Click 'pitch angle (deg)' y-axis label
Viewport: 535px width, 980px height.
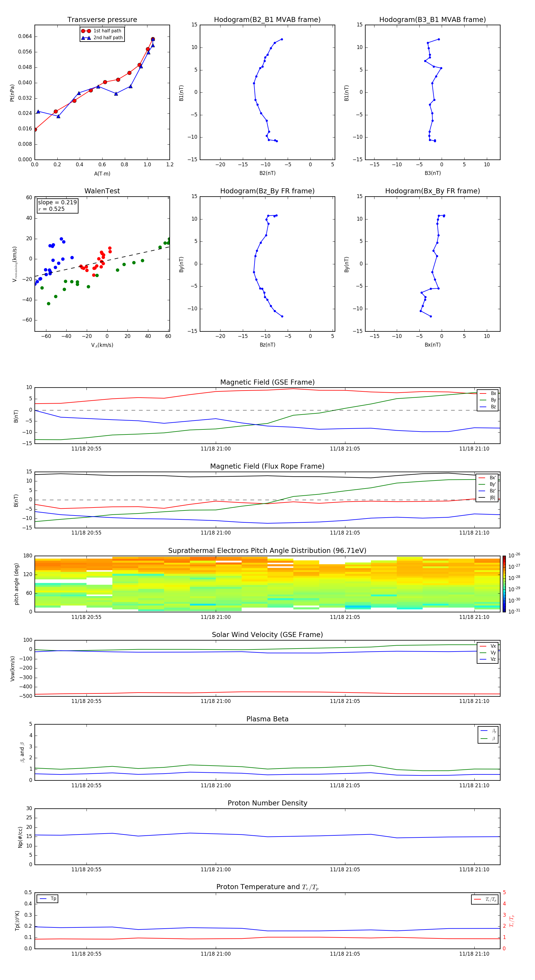pos(16,584)
